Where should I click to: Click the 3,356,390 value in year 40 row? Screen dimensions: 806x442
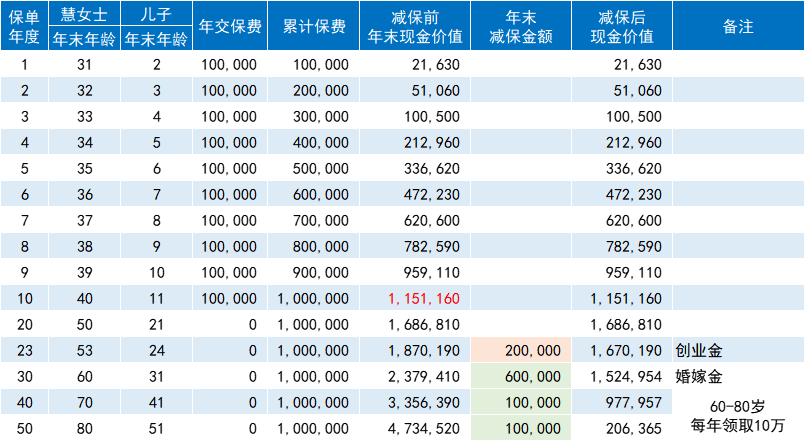420,403
